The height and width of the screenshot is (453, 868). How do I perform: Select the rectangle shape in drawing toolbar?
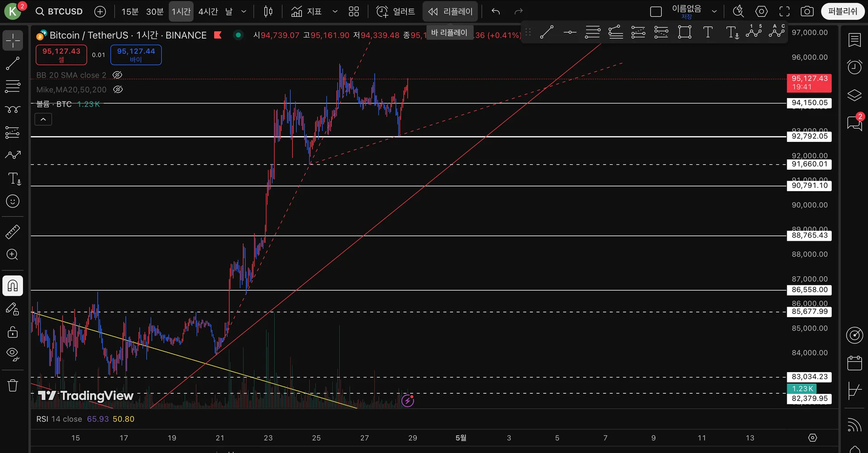coord(684,32)
